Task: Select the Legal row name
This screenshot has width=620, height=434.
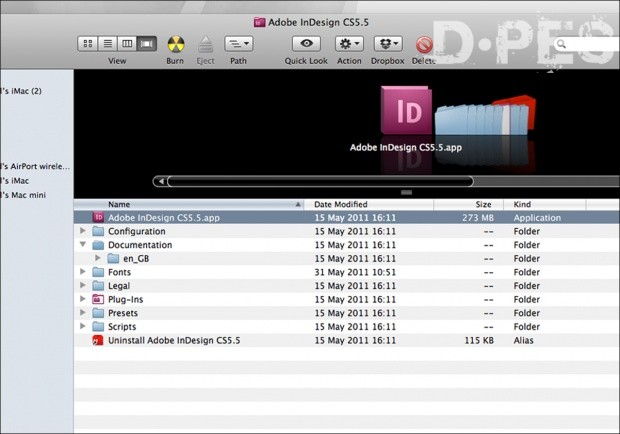Action: [x=119, y=286]
